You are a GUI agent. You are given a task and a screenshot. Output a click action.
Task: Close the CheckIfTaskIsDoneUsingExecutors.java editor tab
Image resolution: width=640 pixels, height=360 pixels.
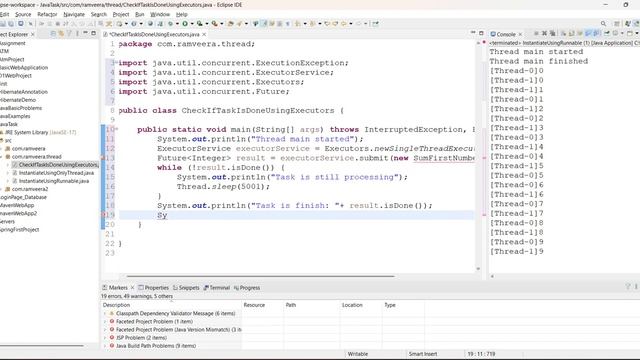click(204, 35)
